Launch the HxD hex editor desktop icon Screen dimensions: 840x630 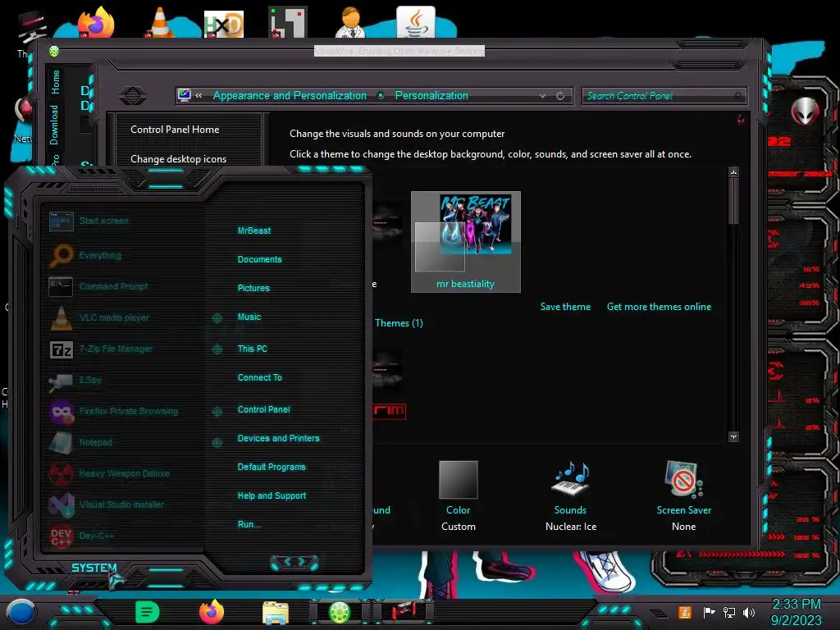point(224,24)
